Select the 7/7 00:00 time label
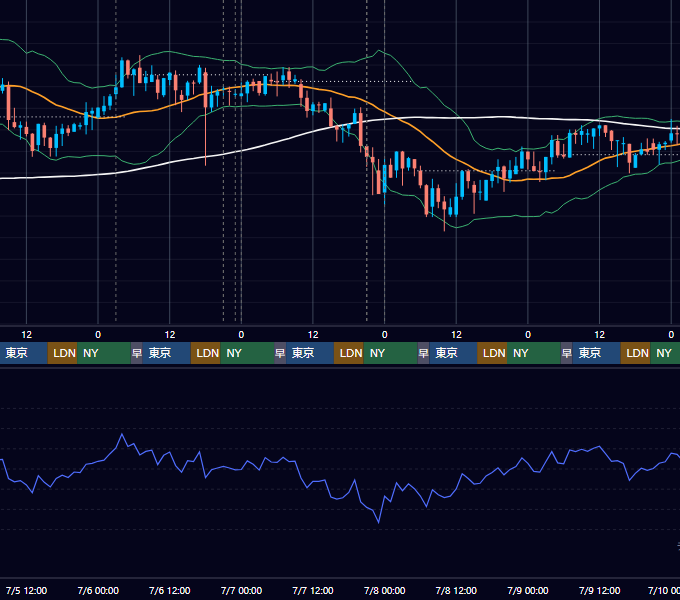680x600 pixels. point(241,590)
